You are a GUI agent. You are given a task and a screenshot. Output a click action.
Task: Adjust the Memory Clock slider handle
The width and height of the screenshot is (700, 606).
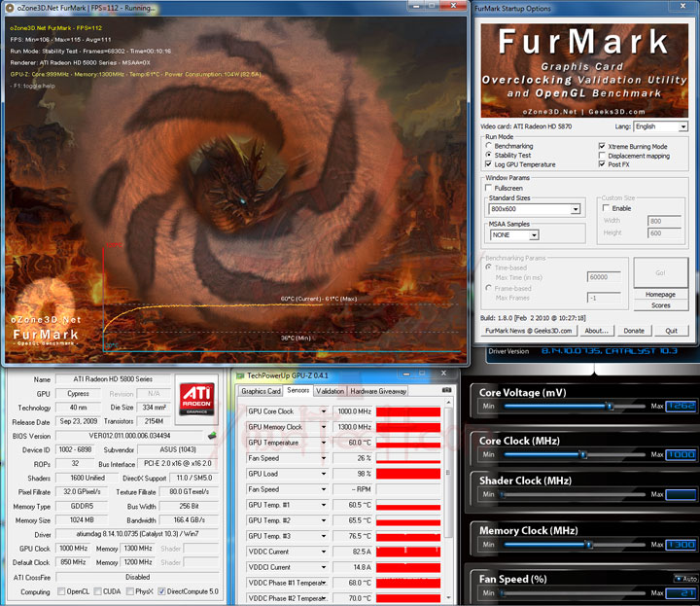589,545
